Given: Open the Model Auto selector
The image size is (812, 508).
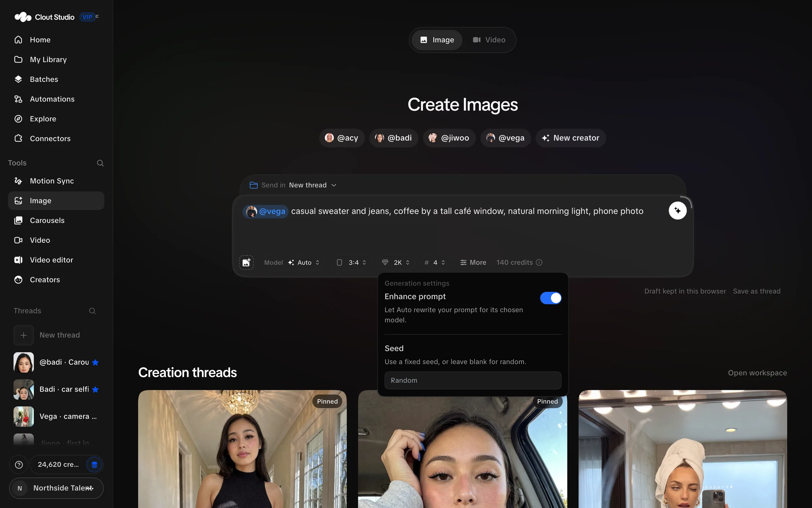Looking at the screenshot, I should (x=292, y=262).
